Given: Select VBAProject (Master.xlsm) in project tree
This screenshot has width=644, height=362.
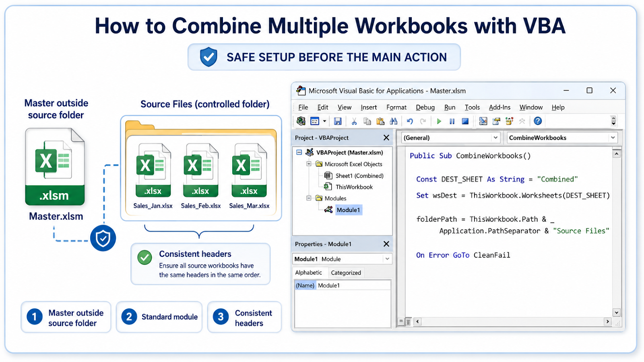Looking at the screenshot, I should coord(349,152).
